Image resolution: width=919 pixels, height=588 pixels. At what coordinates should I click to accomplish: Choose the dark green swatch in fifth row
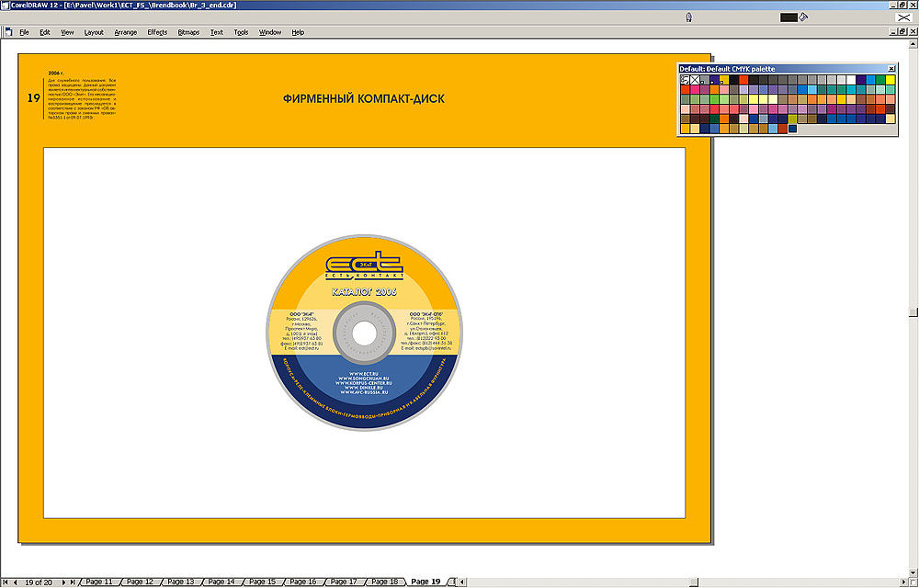click(x=714, y=119)
